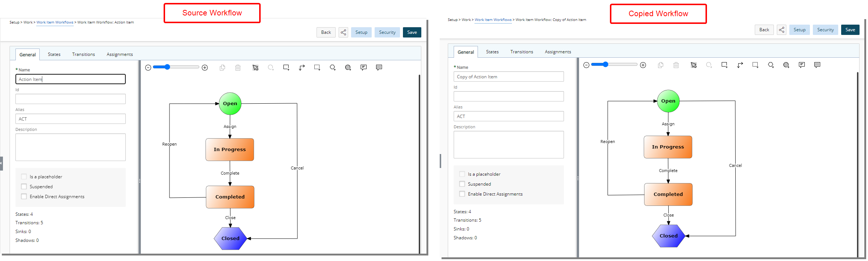Click dotted comment bubble icon in Copied Workflow
This screenshot has width=868, height=261.
pos(817,65)
